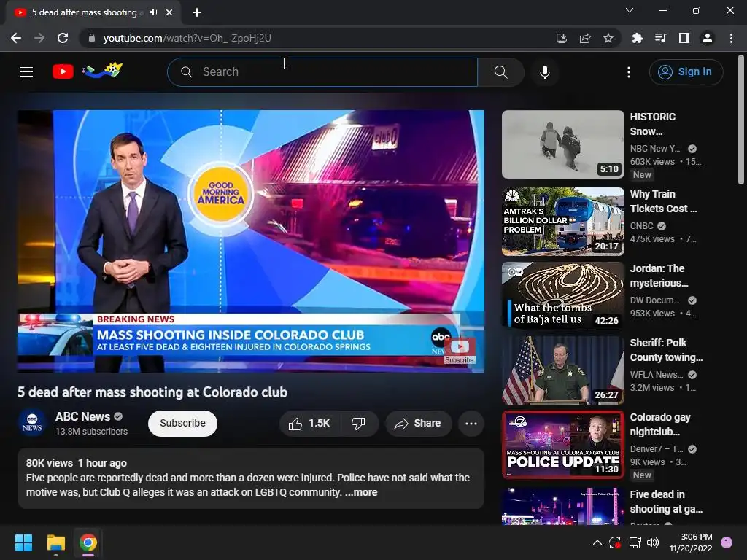Open YouTube hamburger guide menu
Image resolution: width=747 pixels, height=560 pixels.
(x=26, y=72)
